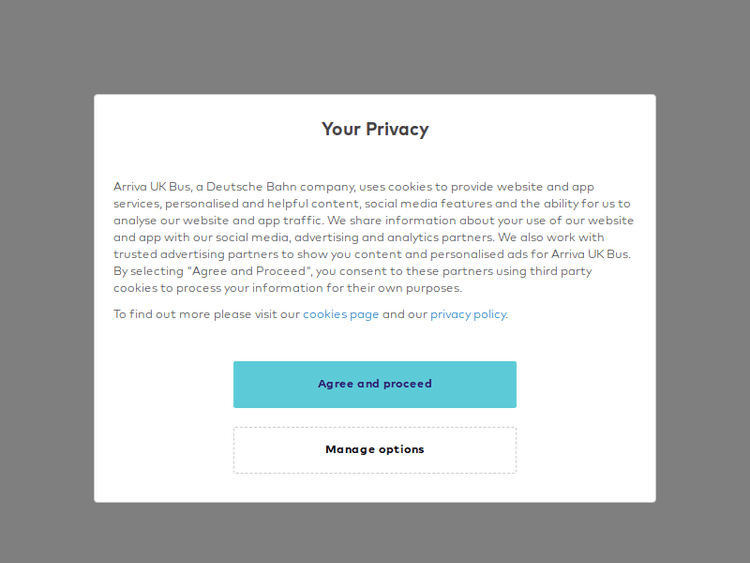Click the "and our" text between links
Screen dimensions: 750x563
coord(404,314)
